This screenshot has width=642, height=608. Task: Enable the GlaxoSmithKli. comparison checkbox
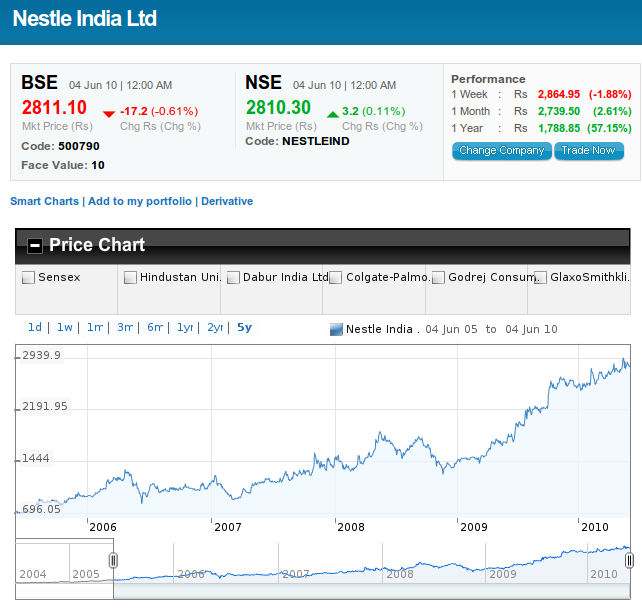pyautogui.click(x=541, y=277)
